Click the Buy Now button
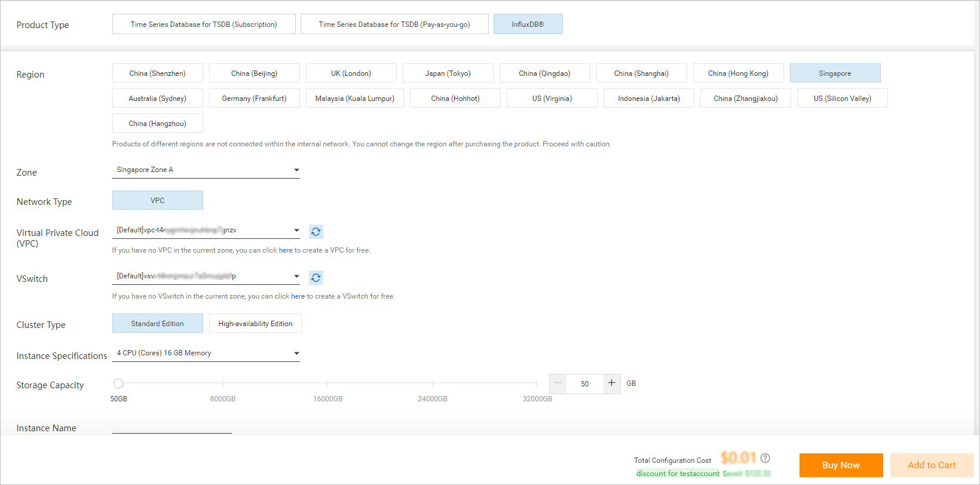Image resolution: width=980 pixels, height=485 pixels. [x=841, y=465]
